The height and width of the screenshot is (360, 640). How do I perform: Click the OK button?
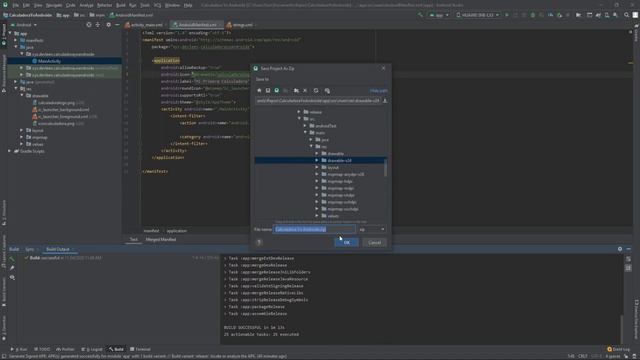[x=346, y=242]
